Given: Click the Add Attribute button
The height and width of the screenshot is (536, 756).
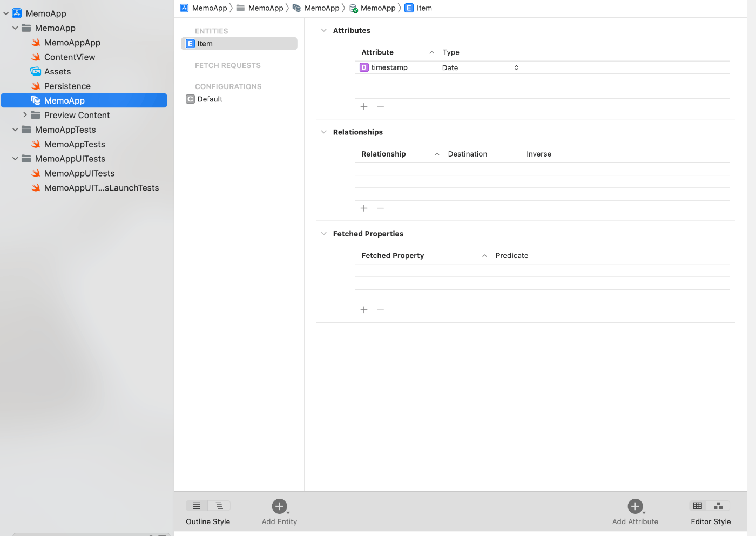Looking at the screenshot, I should 636,512.
